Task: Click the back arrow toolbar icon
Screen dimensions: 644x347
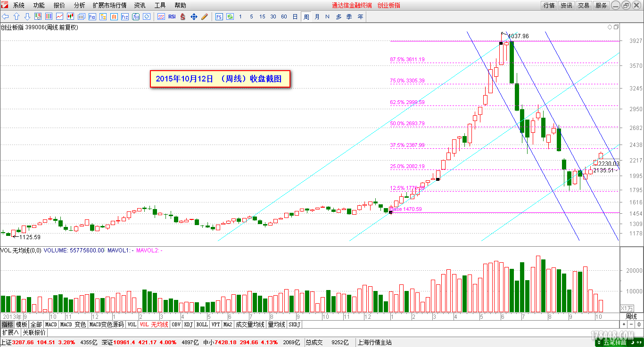Action: click(x=6, y=16)
